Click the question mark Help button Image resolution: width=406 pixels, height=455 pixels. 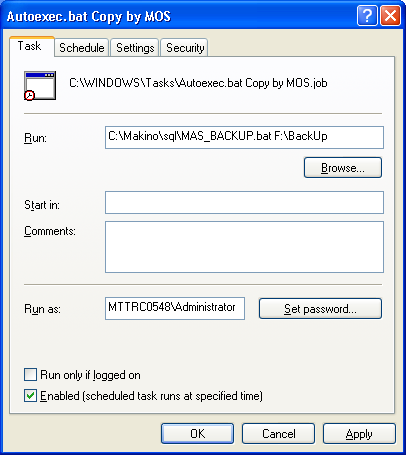tap(367, 15)
